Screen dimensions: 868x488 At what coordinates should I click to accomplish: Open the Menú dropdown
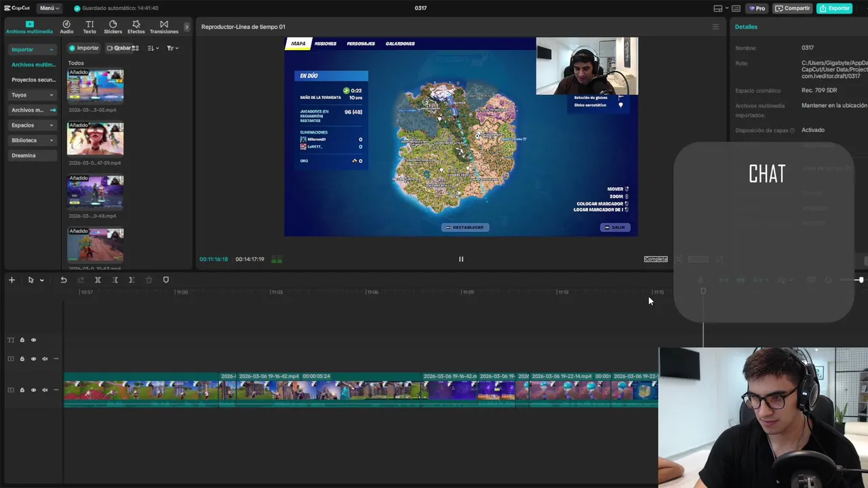[x=49, y=8]
